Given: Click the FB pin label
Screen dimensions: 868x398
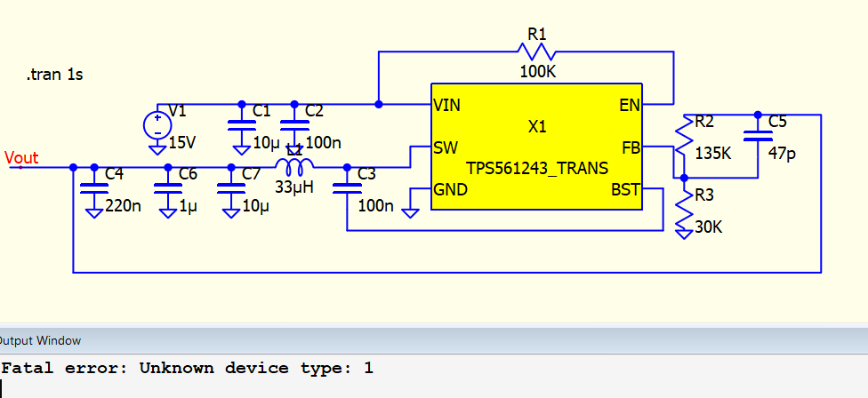Looking at the screenshot, I should click(x=631, y=148).
